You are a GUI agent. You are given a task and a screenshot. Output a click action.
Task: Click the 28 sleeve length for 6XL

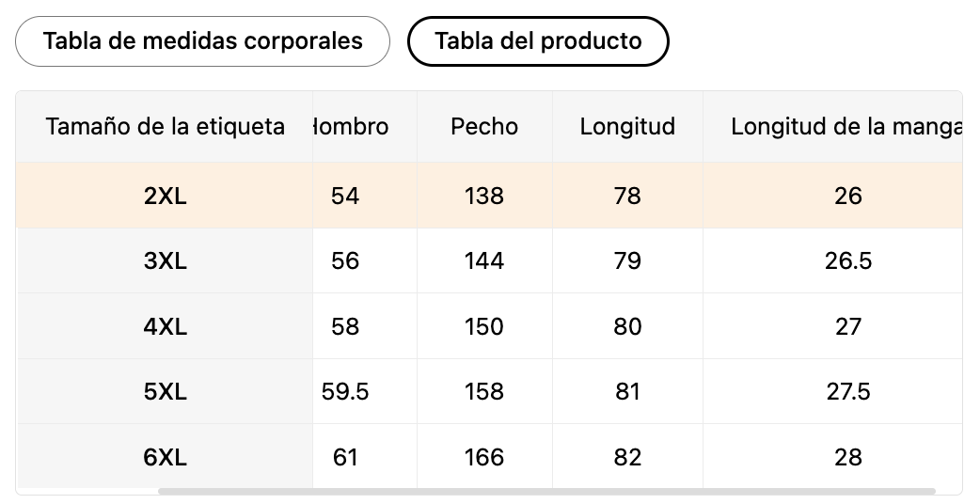click(x=848, y=457)
